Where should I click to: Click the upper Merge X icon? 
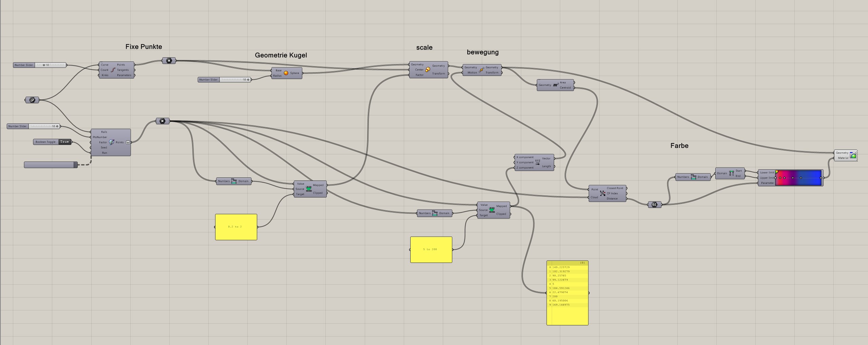click(x=169, y=61)
